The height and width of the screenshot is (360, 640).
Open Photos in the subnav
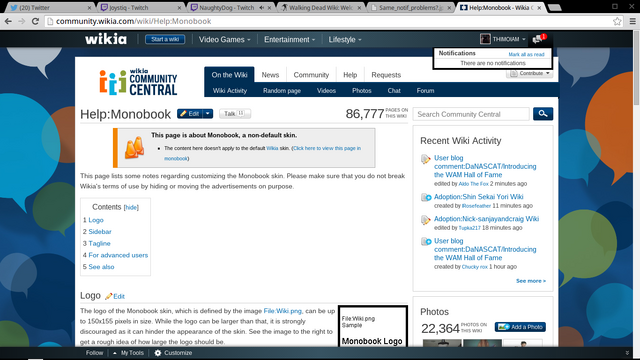(x=362, y=91)
